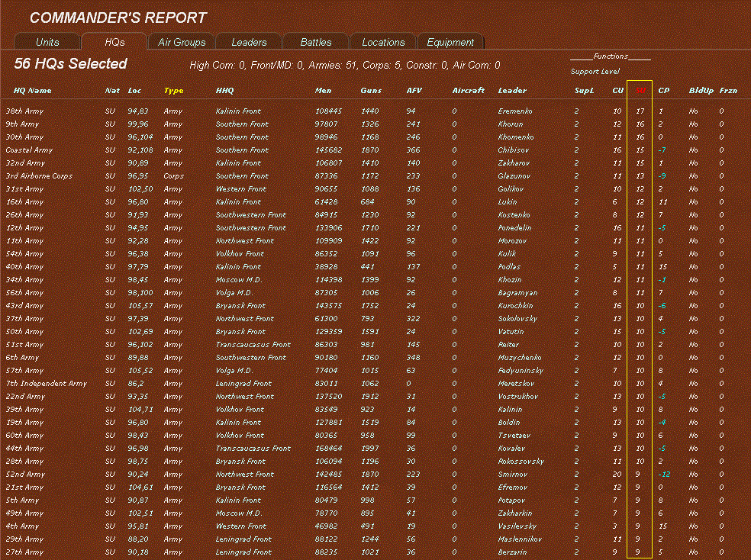Switch to the Leaders tab

[248, 42]
